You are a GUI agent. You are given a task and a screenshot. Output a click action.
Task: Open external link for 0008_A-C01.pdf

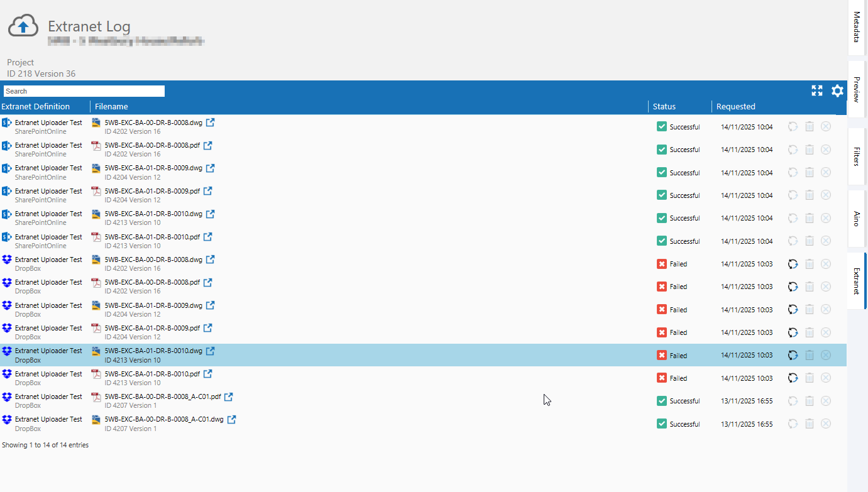coord(229,397)
